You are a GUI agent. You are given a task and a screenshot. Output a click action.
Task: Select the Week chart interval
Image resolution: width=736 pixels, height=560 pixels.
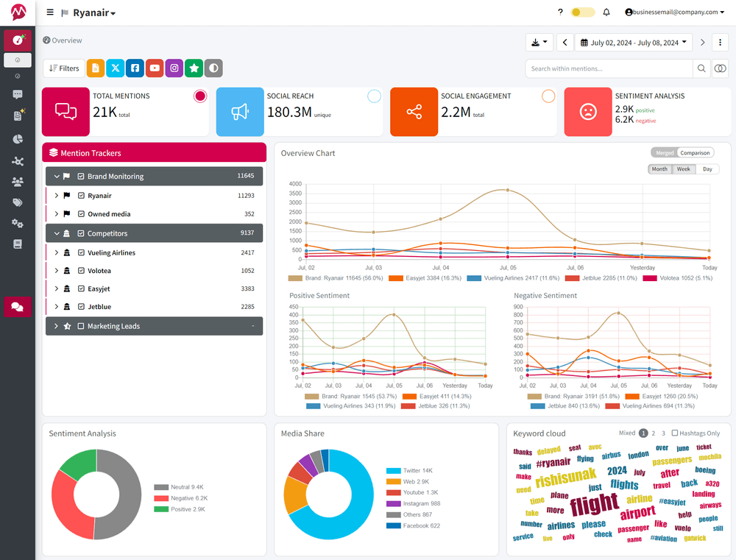[x=684, y=169]
